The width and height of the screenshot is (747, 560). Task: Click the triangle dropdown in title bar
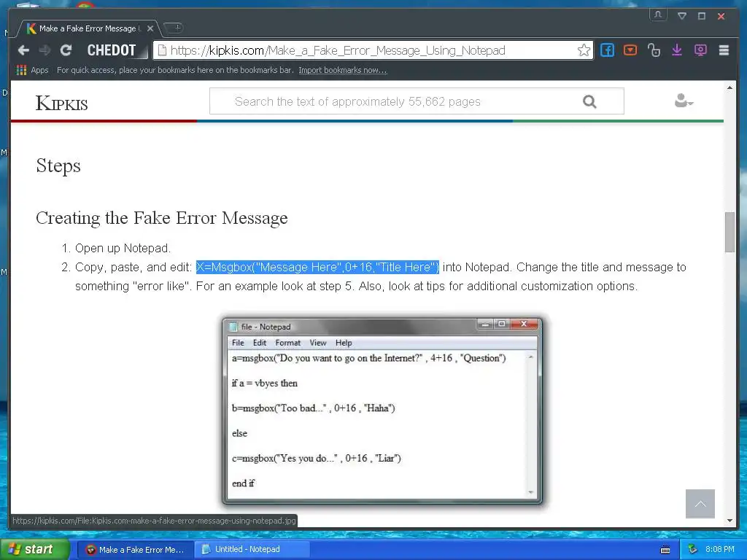coord(682,16)
